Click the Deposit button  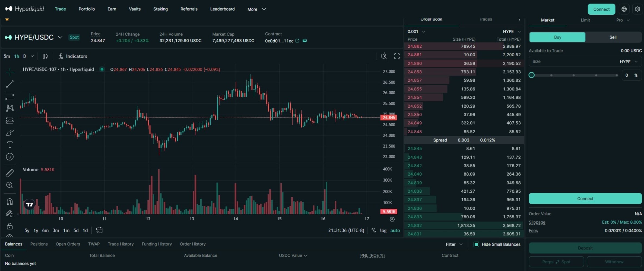[x=585, y=248]
